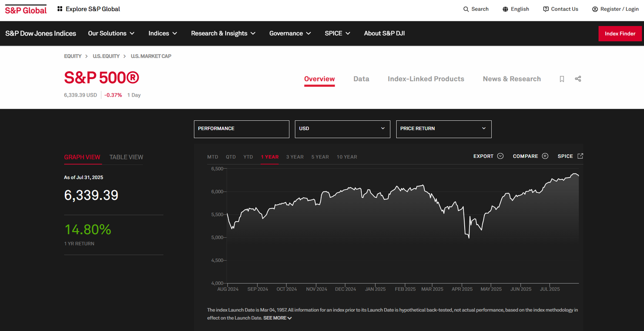Open the Index-Linked Products tab
This screenshot has width=644, height=331.
tap(426, 79)
